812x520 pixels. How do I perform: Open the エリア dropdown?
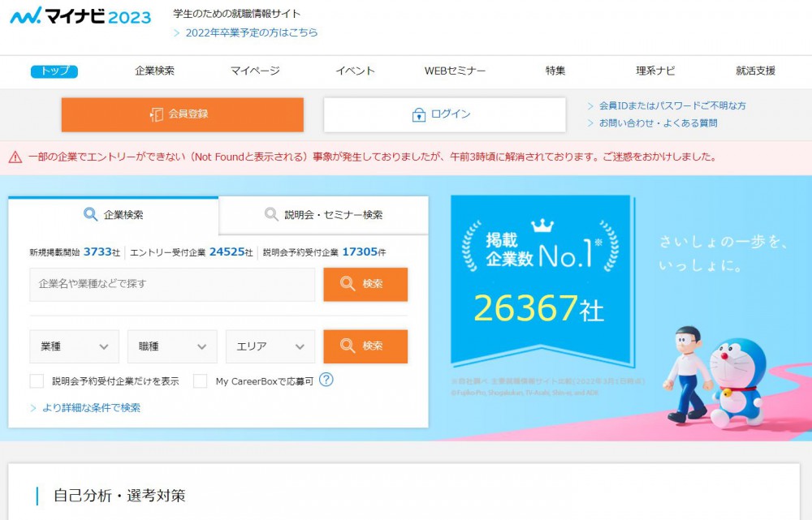click(x=270, y=346)
